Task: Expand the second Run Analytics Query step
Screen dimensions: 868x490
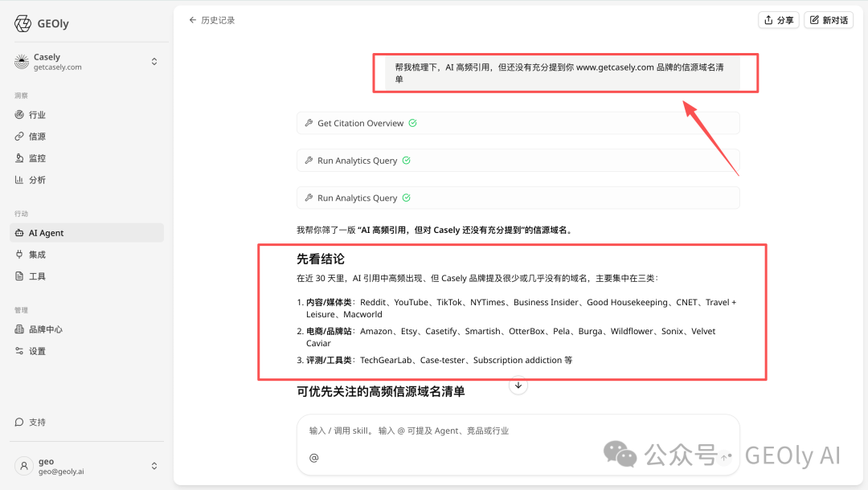Action: (518, 198)
